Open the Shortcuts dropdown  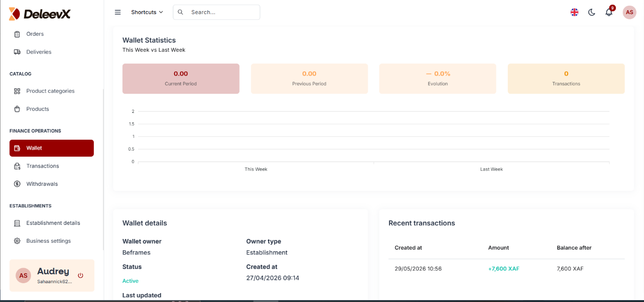147,12
